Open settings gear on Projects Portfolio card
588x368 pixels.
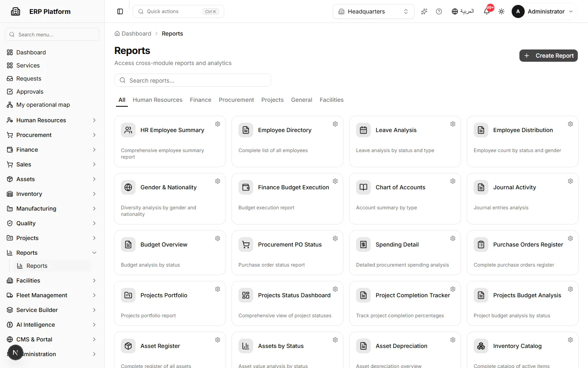218,289
